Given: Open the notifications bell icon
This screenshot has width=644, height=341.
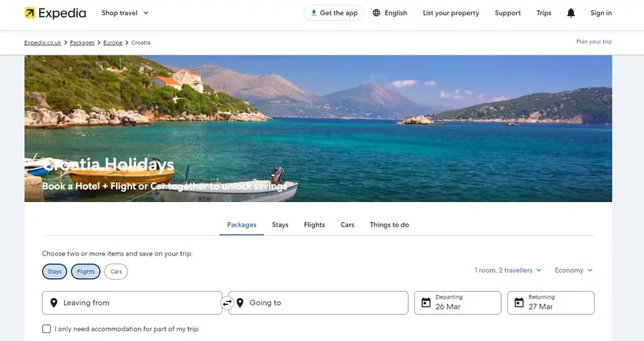Looking at the screenshot, I should 570,13.
